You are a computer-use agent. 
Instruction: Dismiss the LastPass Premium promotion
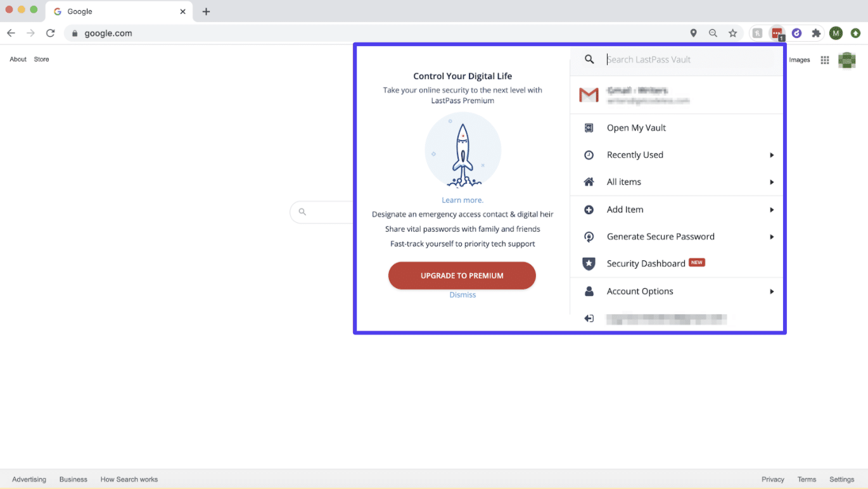coord(462,295)
